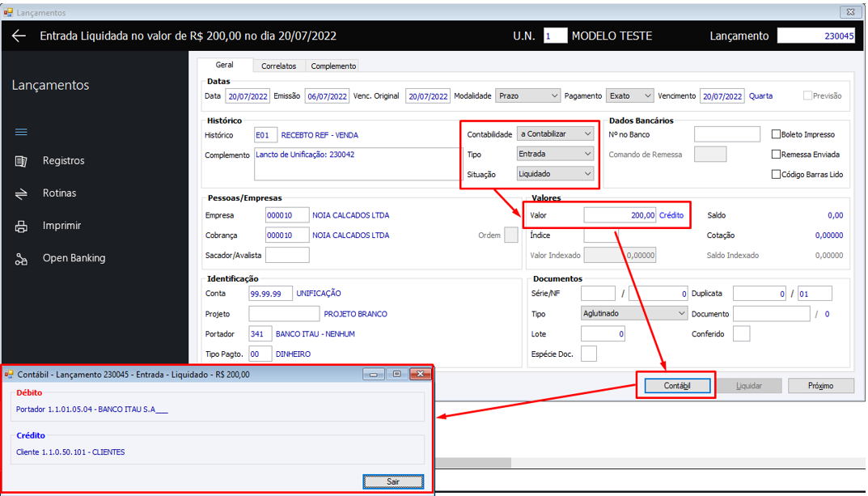The image size is (868, 496).
Task: Click 'RECEBTO REF - VENDA' text
Action: tap(320, 135)
